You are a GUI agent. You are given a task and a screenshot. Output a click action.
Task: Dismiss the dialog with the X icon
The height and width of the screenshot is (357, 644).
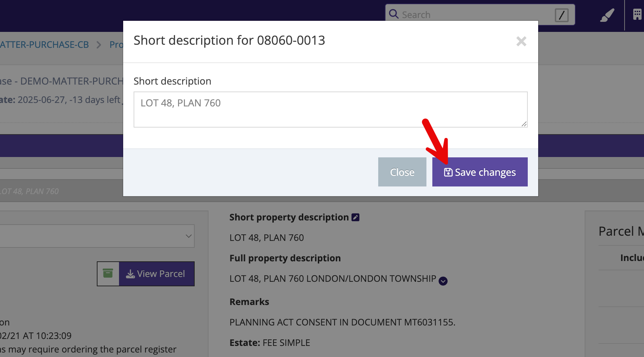(521, 41)
